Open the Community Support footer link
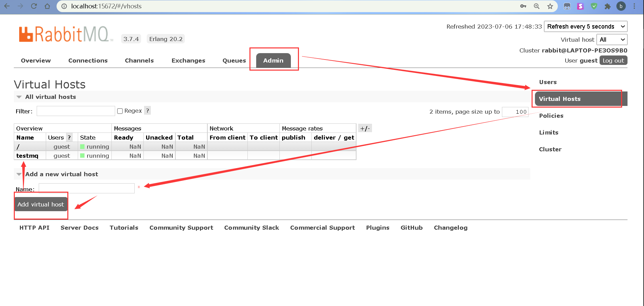Screen dimensions: 644x306 pyautogui.click(x=181, y=228)
